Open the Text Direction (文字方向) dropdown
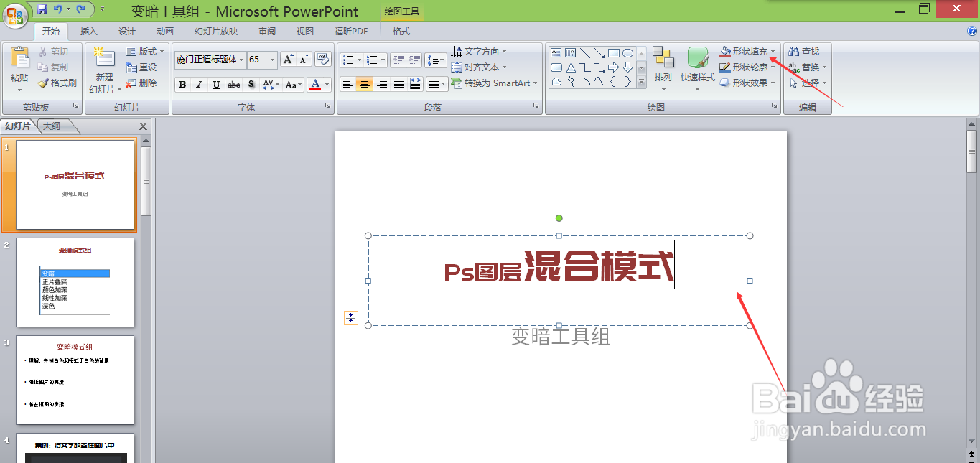 pyautogui.click(x=479, y=51)
